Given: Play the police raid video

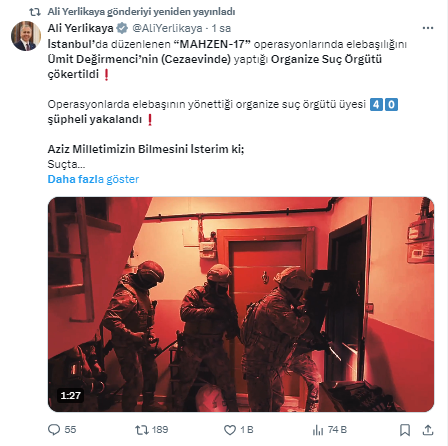Looking at the screenshot, I should pyautogui.click(x=241, y=304).
